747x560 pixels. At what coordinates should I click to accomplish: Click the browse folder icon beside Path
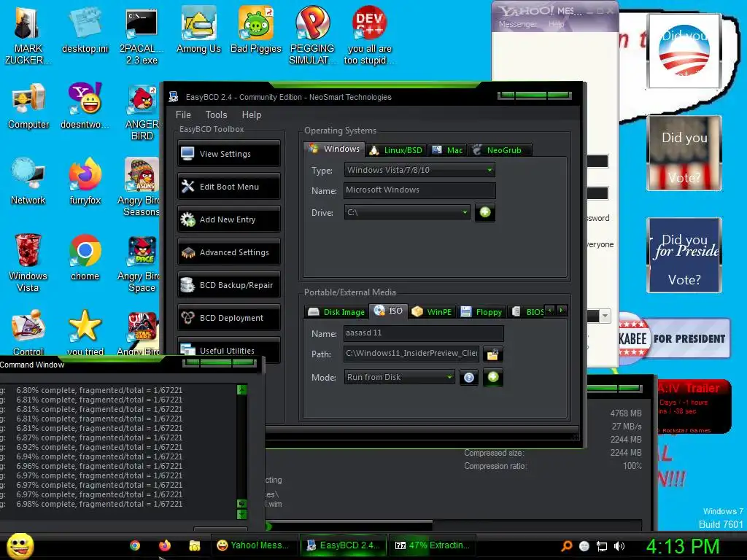coord(492,354)
